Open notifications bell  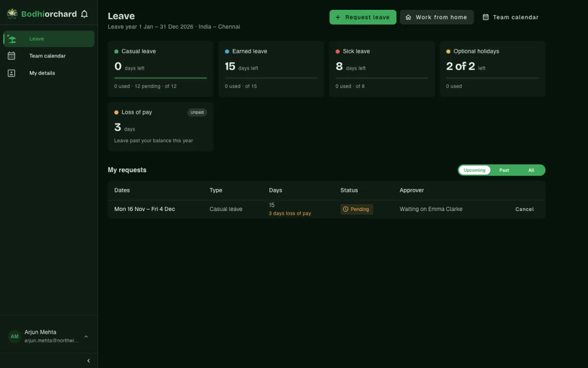[84, 14]
